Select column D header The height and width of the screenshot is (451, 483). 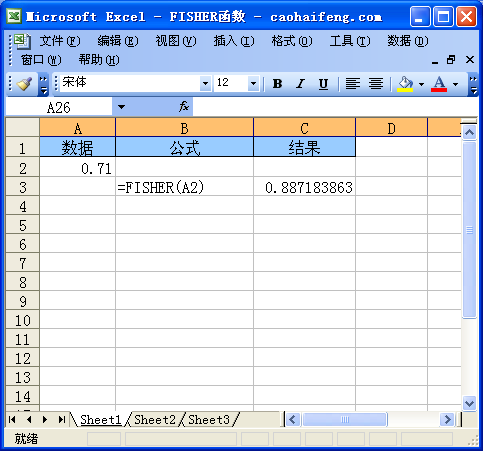pyautogui.click(x=392, y=128)
